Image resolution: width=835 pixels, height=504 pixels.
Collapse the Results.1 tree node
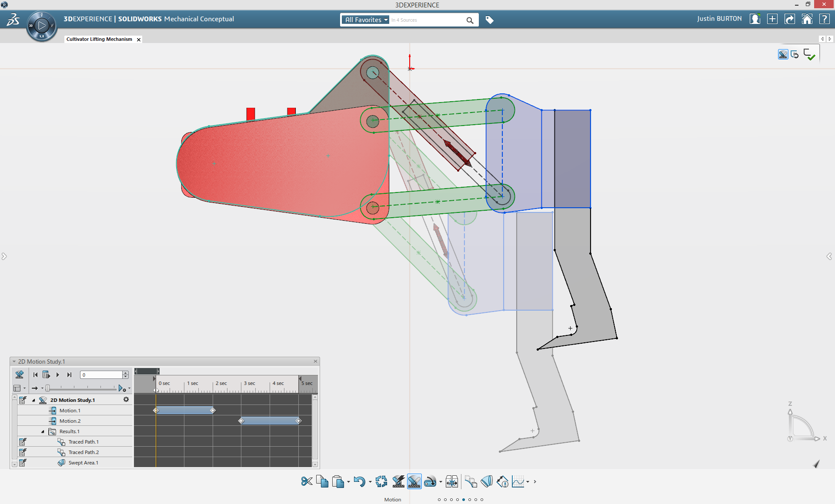pos(43,431)
